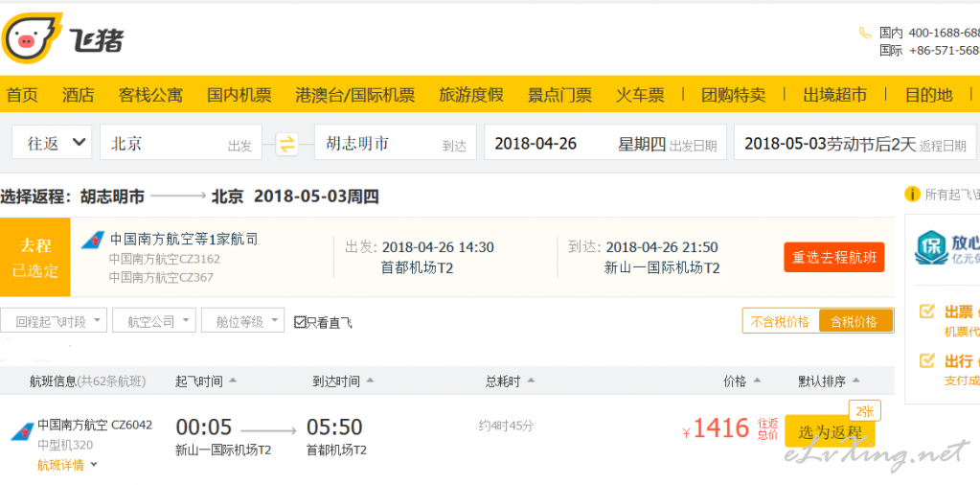
Task: Open the 航空公司 filter dropdown
Action: click(x=154, y=320)
